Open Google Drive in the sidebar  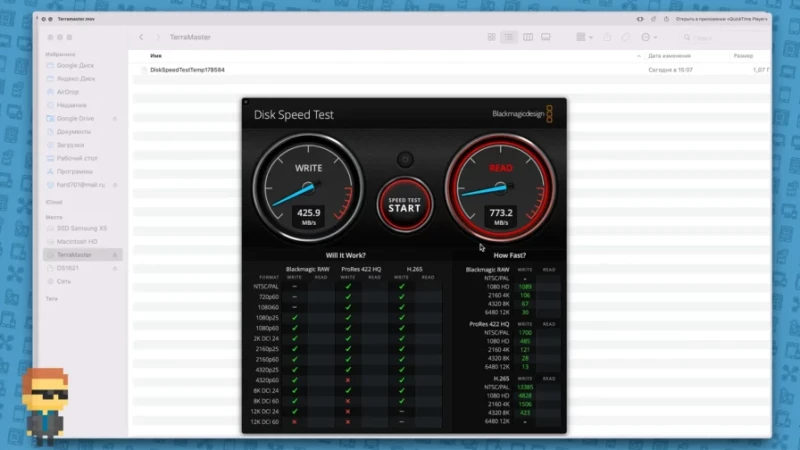[x=75, y=118]
